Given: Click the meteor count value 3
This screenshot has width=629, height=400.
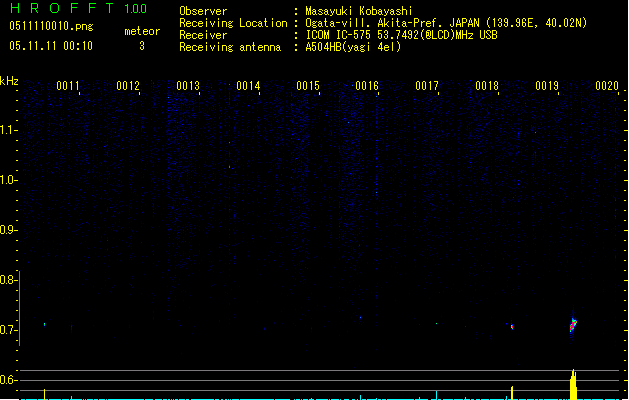Looking at the screenshot, I should tap(142, 46).
